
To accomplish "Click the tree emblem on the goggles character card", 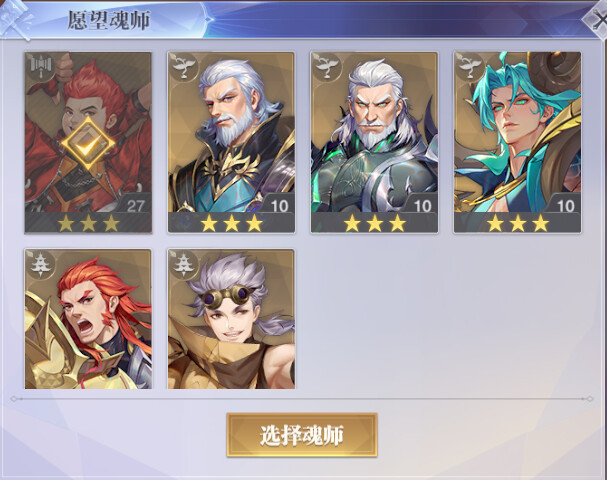I will pos(184,264).
